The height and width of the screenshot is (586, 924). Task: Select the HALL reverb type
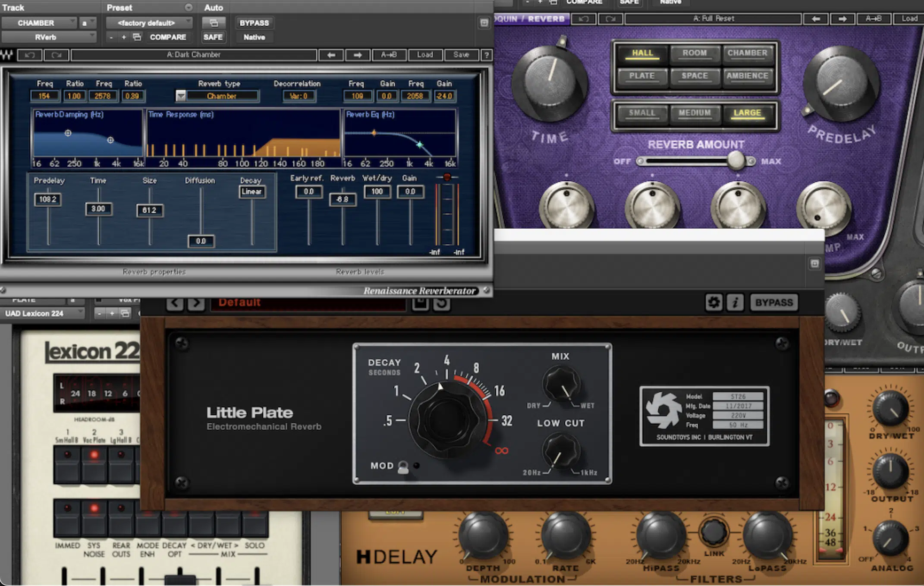pyautogui.click(x=642, y=53)
